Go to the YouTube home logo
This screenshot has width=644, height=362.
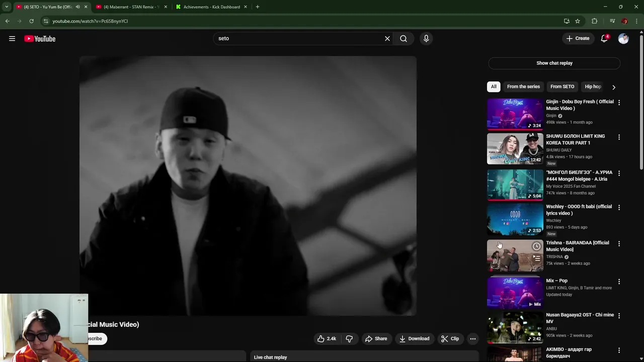pyautogui.click(x=40, y=39)
